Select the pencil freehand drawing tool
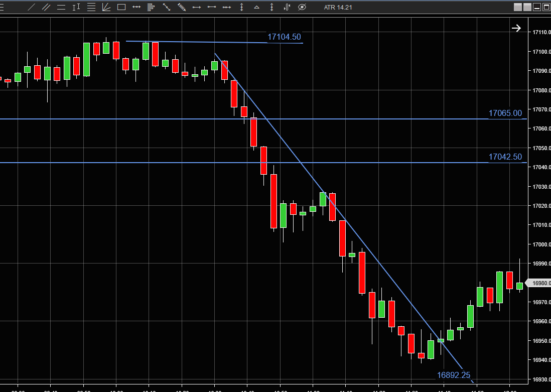 pyautogui.click(x=182, y=7)
